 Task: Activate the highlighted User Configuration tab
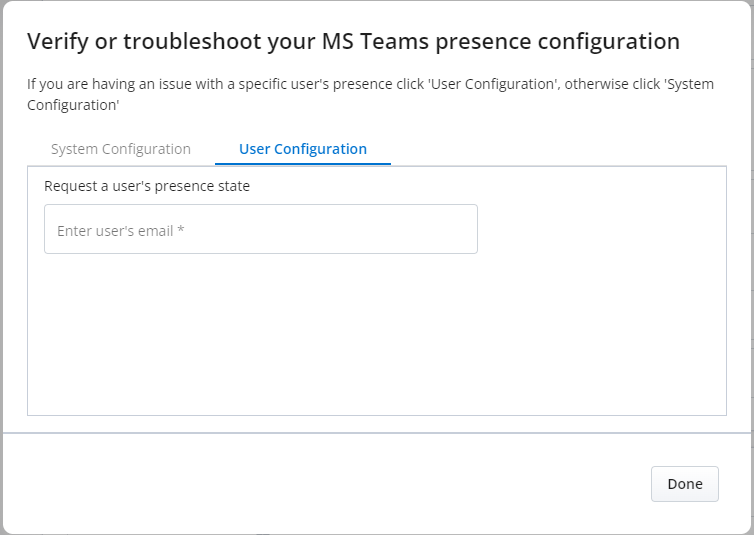[302, 149]
